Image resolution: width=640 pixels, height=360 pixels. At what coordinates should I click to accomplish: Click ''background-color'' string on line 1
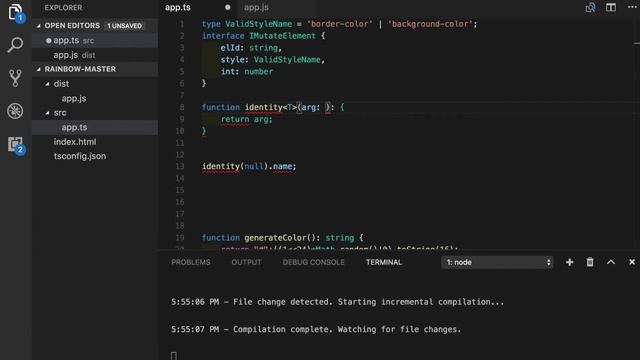click(x=430, y=24)
